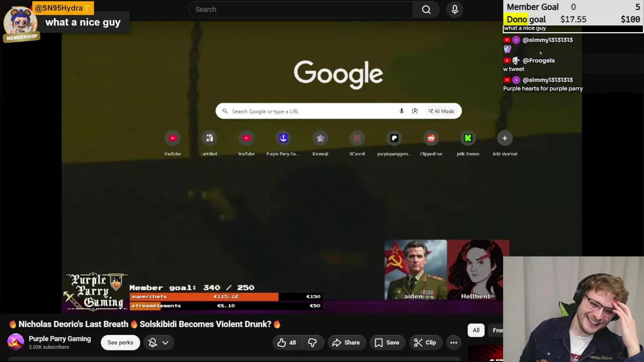
Task: Open Google Lens image search icon
Action: [415, 111]
